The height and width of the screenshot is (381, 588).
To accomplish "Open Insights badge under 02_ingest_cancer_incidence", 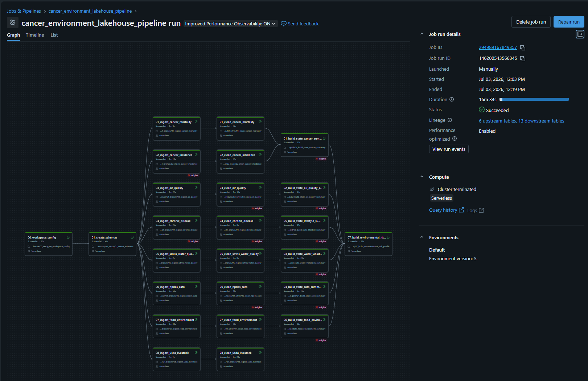I will pos(193,175).
